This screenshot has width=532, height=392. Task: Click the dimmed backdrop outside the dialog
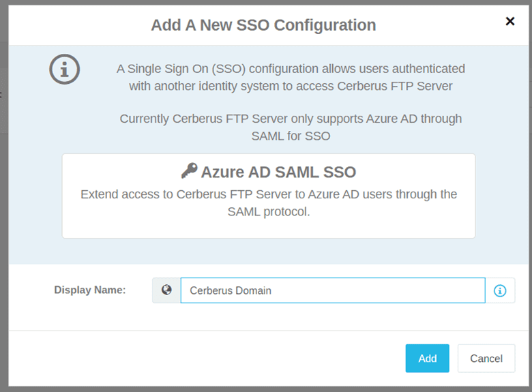click(x=4, y=203)
